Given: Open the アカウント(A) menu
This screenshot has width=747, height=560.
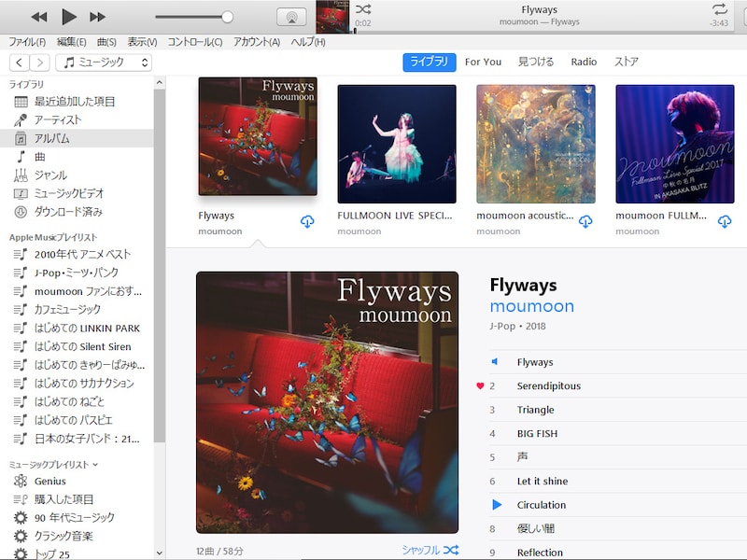Looking at the screenshot, I should point(257,42).
